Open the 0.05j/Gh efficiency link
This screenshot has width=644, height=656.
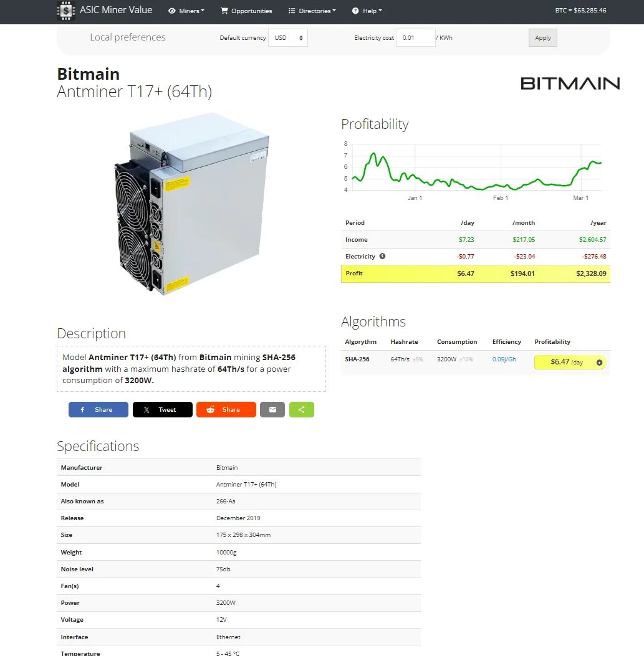point(504,359)
